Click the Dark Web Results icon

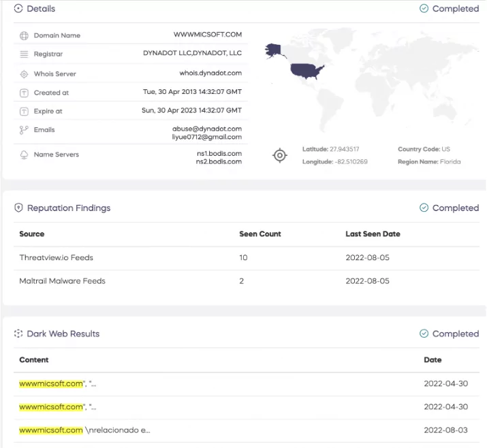(18, 334)
